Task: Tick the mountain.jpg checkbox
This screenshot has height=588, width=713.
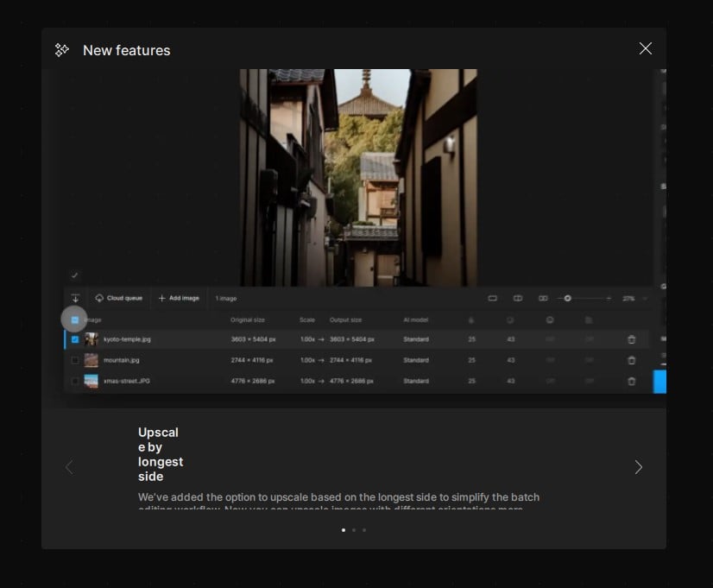Action: click(75, 360)
